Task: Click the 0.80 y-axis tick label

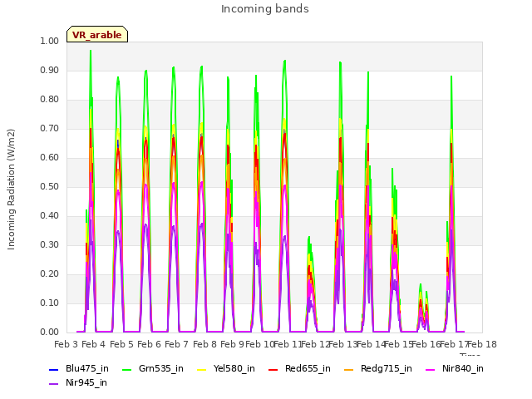Action: [50, 100]
